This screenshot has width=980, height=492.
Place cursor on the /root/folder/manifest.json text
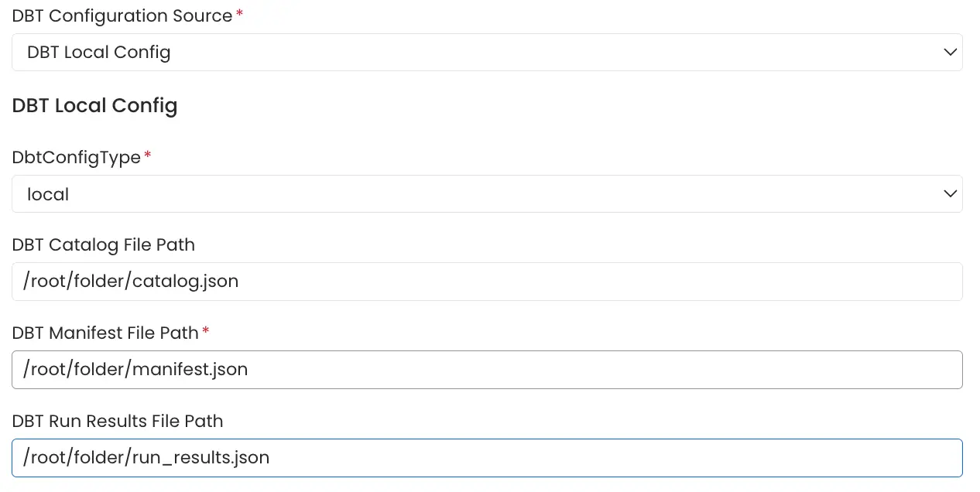135,370
